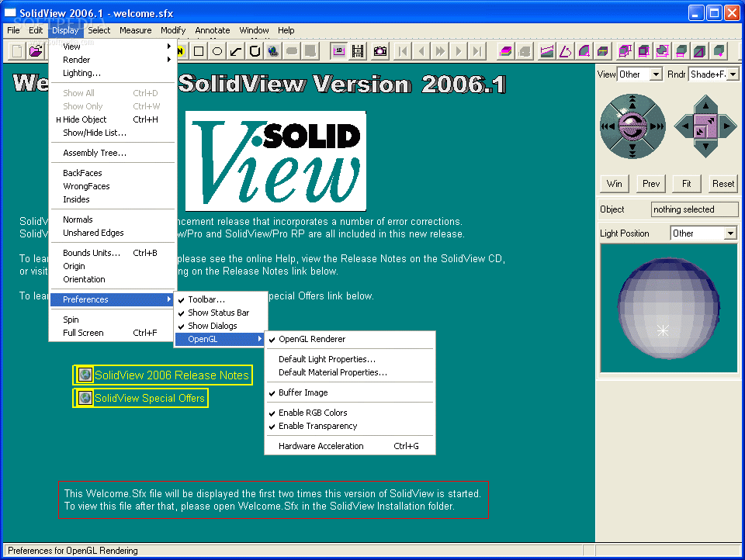Viewport: 745px width, 560px height.
Task: Expand the Preferences submenu
Action: 113,299
